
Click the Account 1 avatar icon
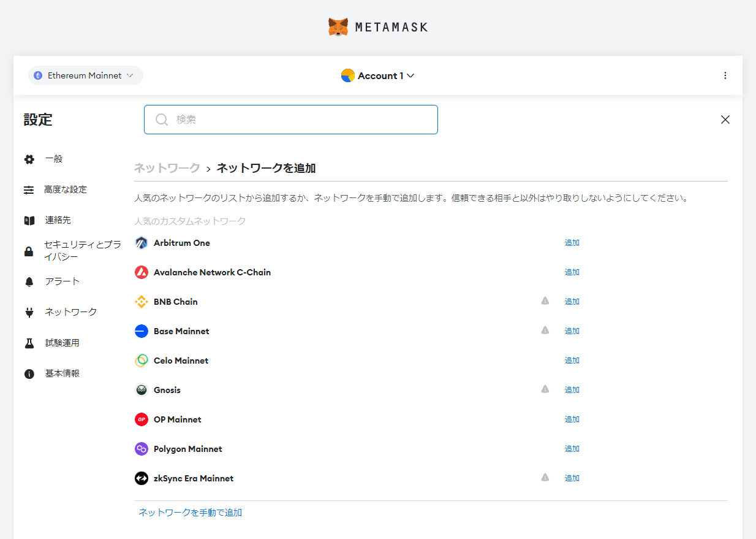point(348,75)
